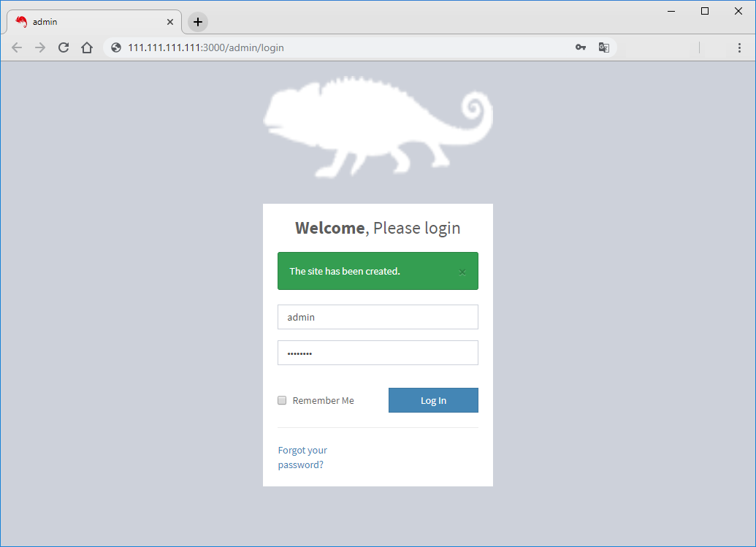The image size is (756, 547).
Task: Select the admin username field
Action: tap(378, 317)
